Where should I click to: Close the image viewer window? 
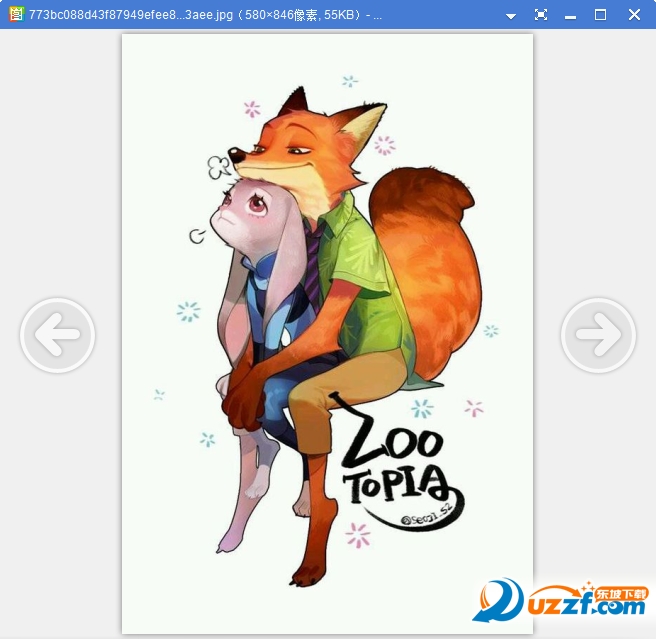[634, 15]
